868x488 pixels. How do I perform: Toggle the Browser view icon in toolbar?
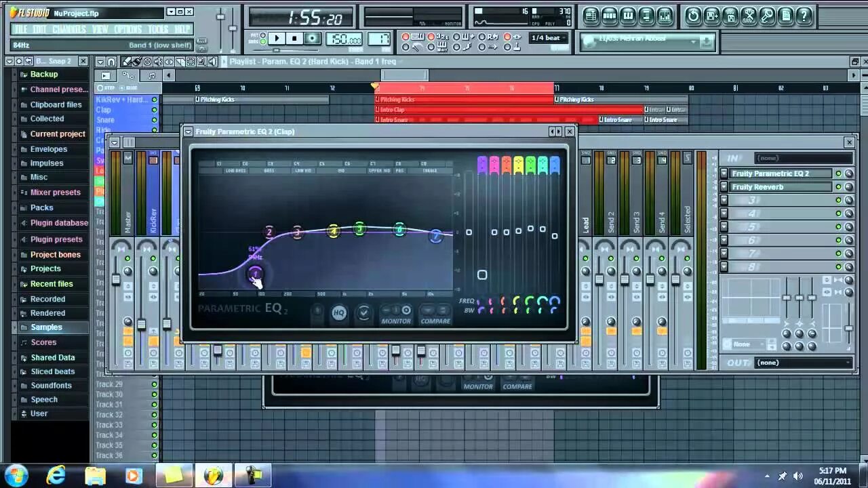pos(647,16)
